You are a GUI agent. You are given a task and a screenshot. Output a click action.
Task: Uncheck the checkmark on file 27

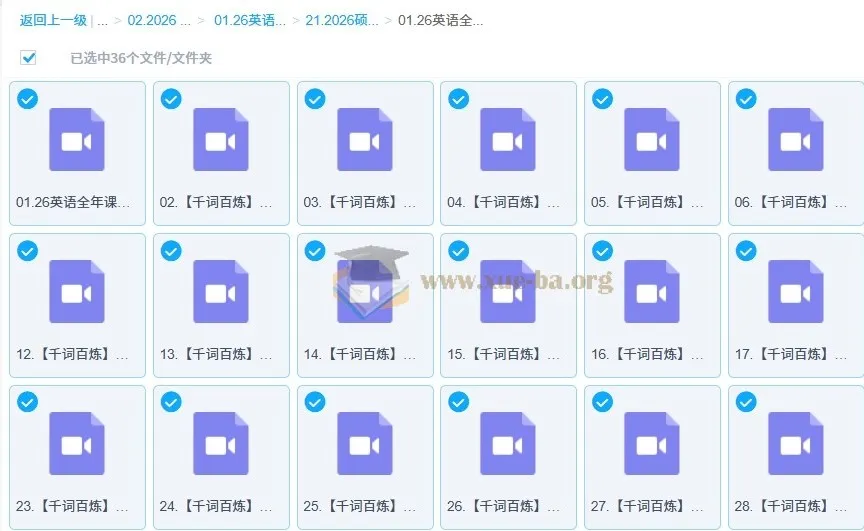[602, 402]
